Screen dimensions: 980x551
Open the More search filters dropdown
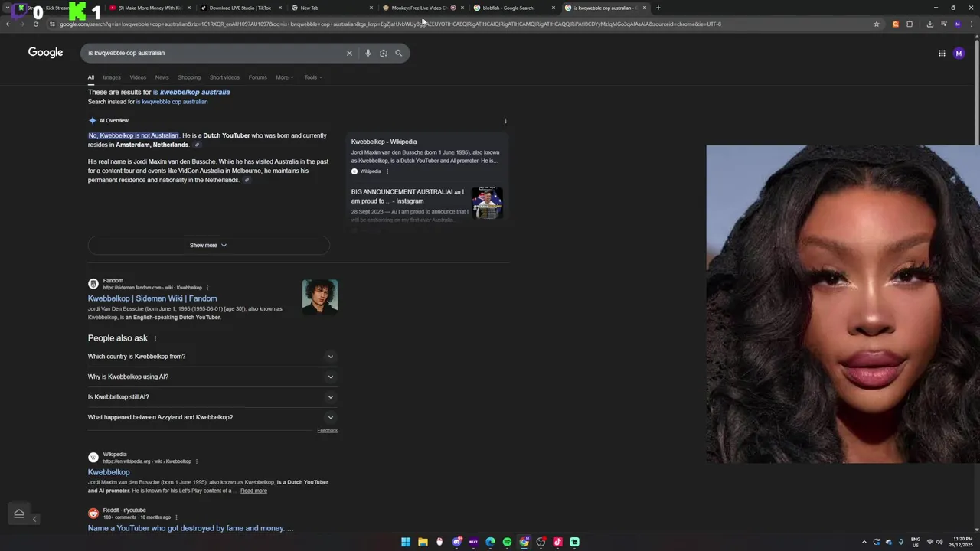click(285, 77)
